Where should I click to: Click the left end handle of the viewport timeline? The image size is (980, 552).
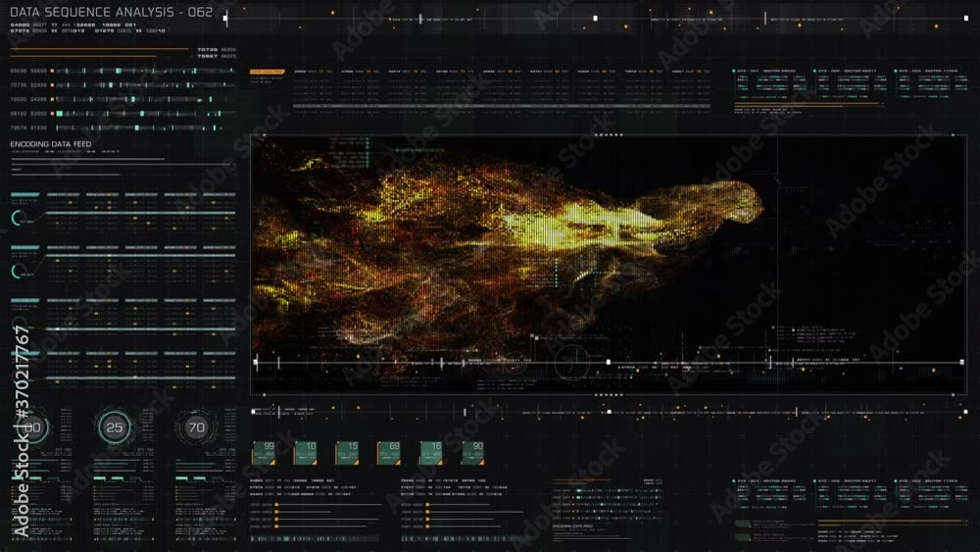click(256, 362)
